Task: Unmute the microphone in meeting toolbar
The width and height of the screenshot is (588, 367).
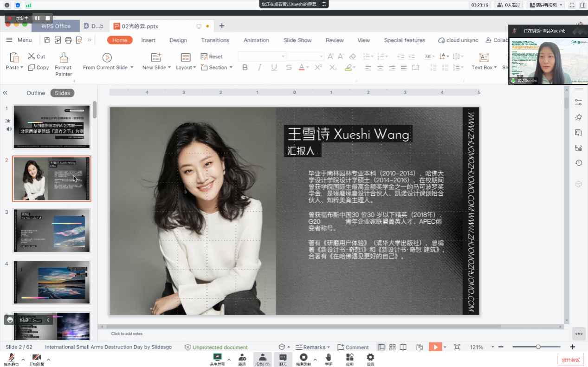Action: coord(12,358)
